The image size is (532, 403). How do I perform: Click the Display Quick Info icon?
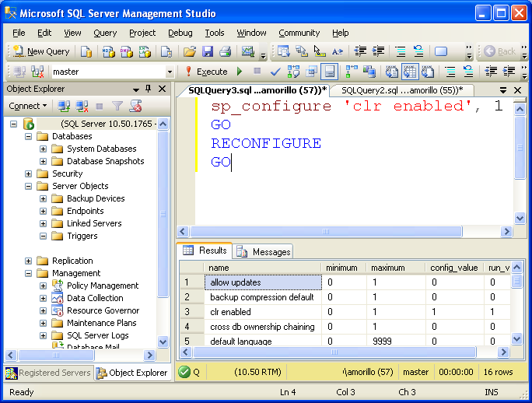pos(319,51)
